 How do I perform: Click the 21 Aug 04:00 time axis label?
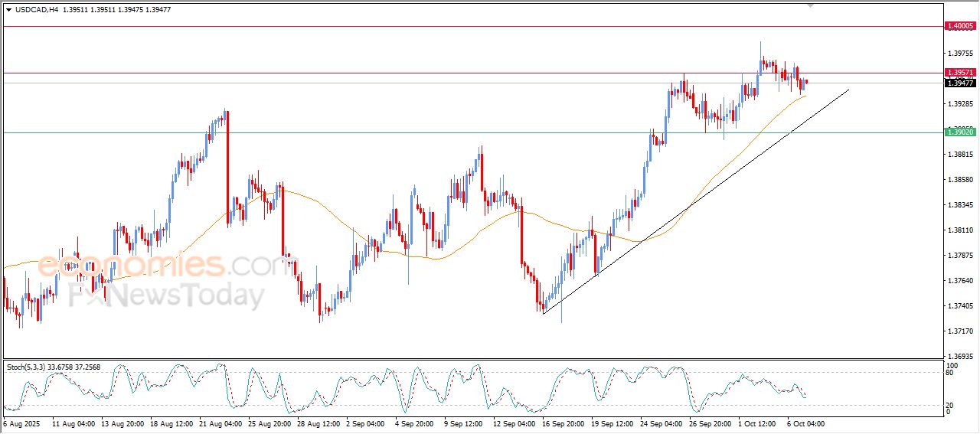(220, 423)
